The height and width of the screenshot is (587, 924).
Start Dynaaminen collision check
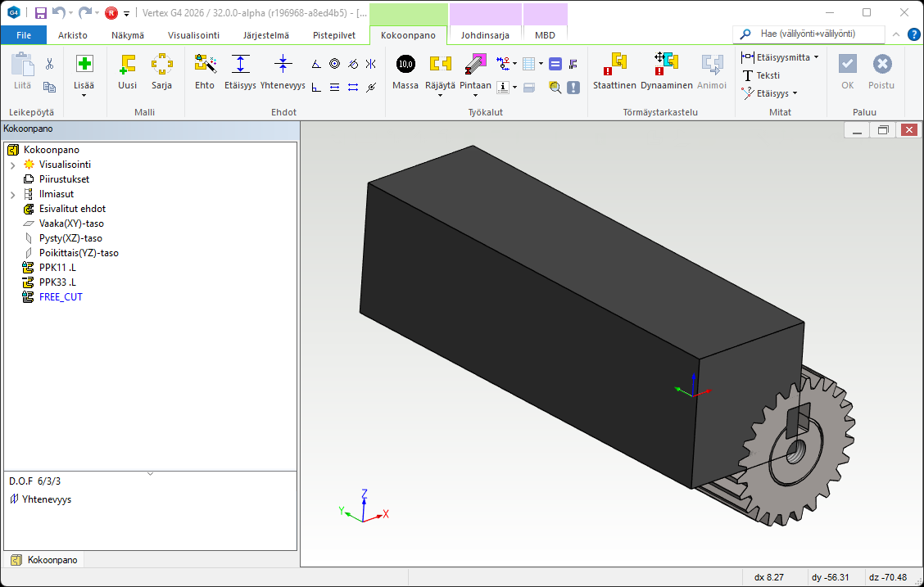[666, 71]
